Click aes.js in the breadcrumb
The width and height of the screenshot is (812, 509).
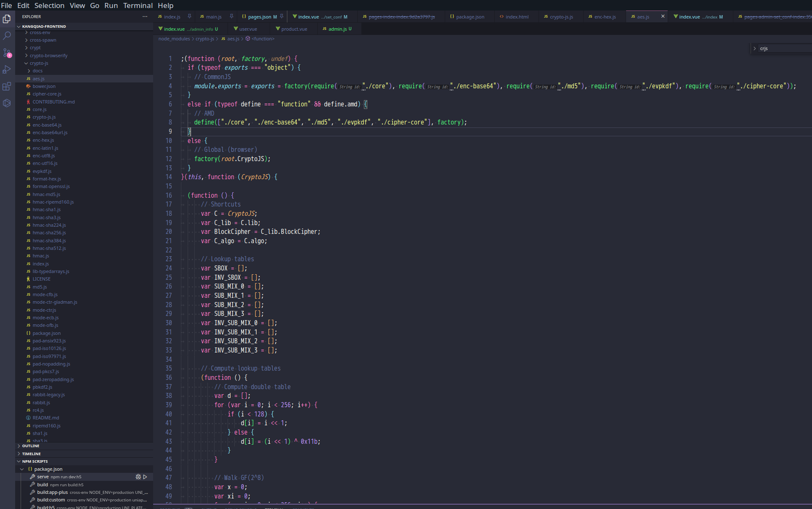click(233, 39)
